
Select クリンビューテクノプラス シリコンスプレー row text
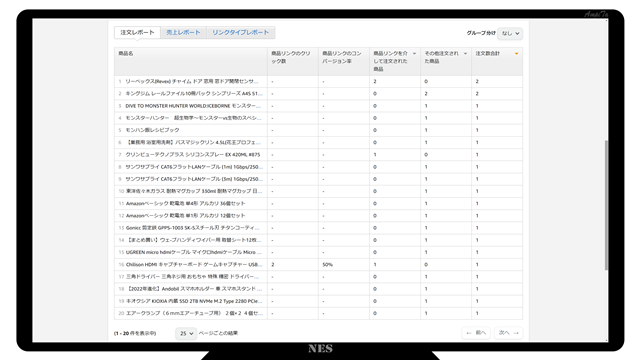[x=193, y=155]
